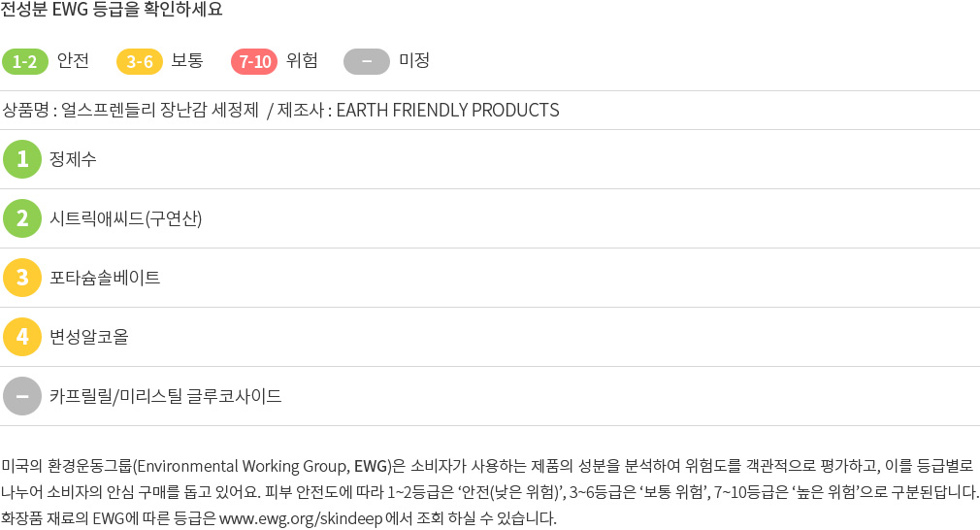Click the yellow 3-6 moderate grade badge
The width and height of the screenshot is (980, 530).
140,61
